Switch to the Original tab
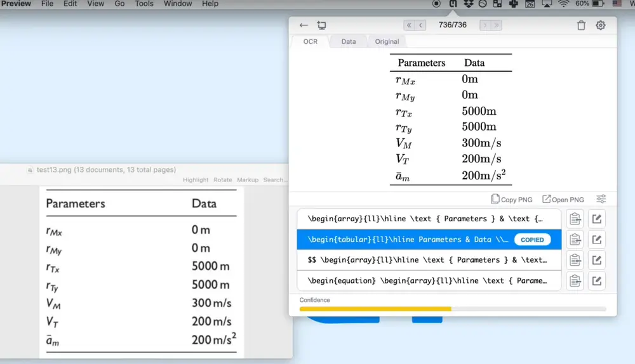This screenshot has width=635, height=364. click(x=387, y=41)
